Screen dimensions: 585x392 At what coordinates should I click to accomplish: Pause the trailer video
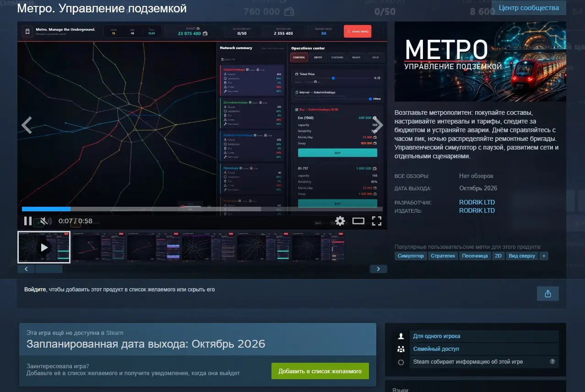coord(28,221)
